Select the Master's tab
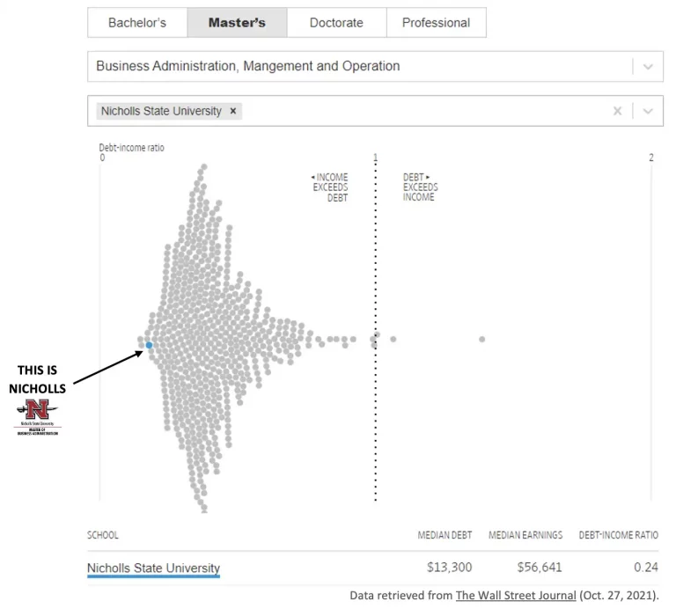The image size is (676, 616). [x=237, y=23]
